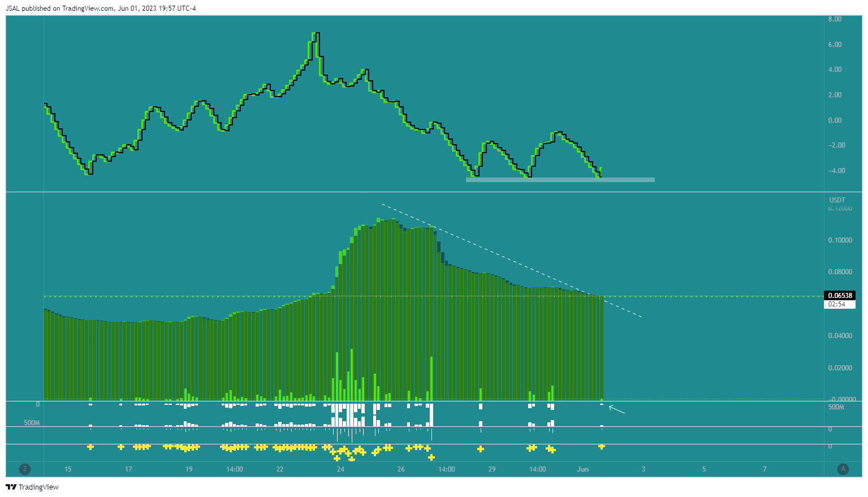
Task: Click date label 29 on time axis
Action: tap(492, 469)
